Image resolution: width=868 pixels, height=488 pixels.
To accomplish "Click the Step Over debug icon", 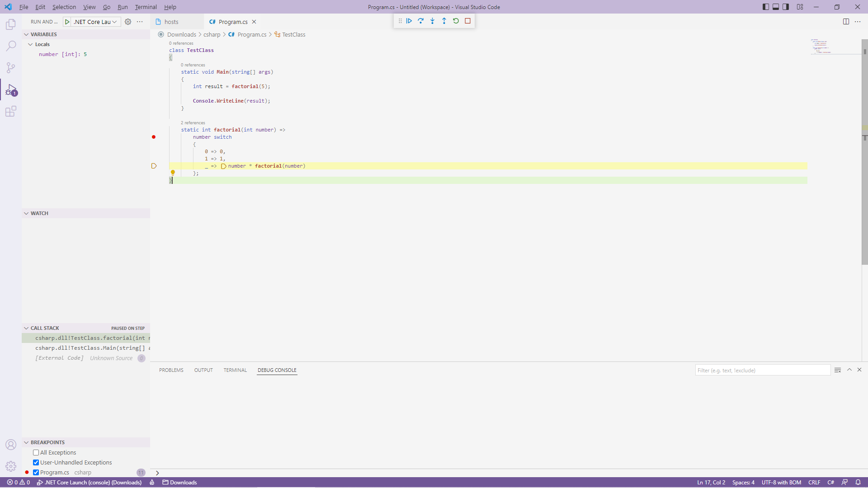I will (420, 21).
